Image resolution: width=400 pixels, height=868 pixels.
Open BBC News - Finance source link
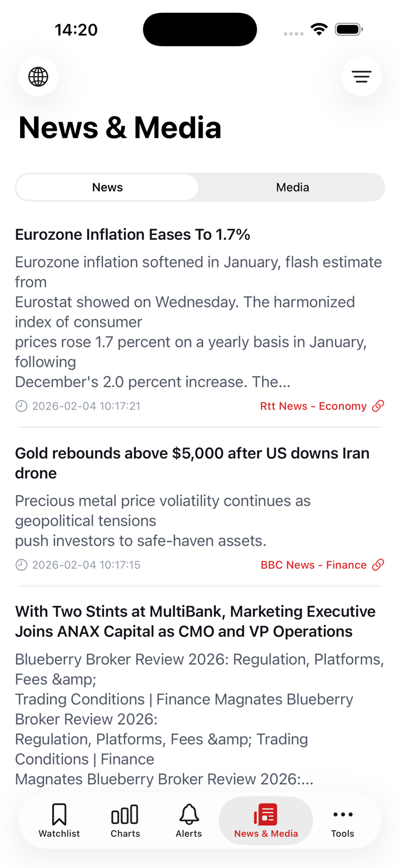[x=313, y=565]
